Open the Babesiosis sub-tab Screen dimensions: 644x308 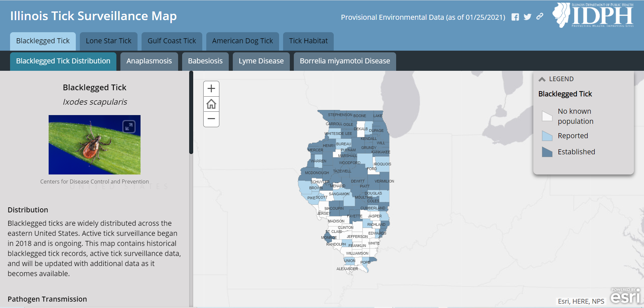click(205, 61)
